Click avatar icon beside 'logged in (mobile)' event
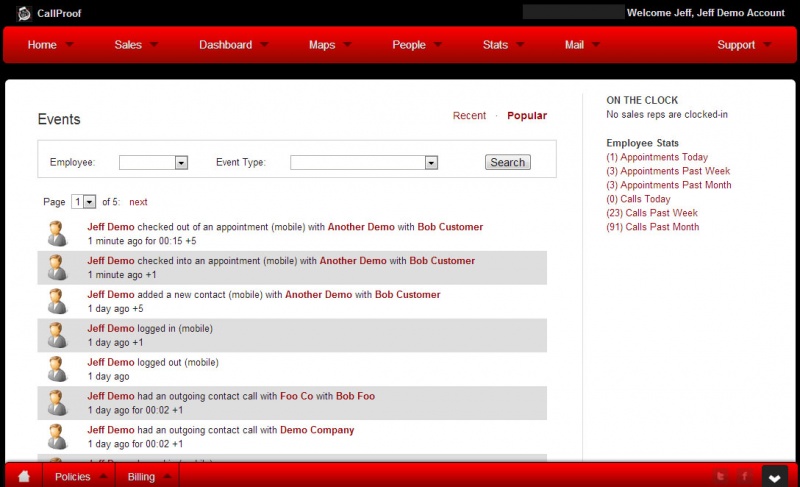800x487 pixels. click(57, 335)
